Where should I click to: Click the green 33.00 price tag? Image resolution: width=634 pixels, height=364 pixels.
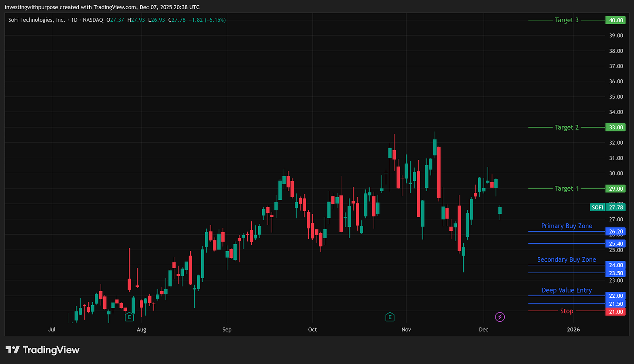point(616,127)
